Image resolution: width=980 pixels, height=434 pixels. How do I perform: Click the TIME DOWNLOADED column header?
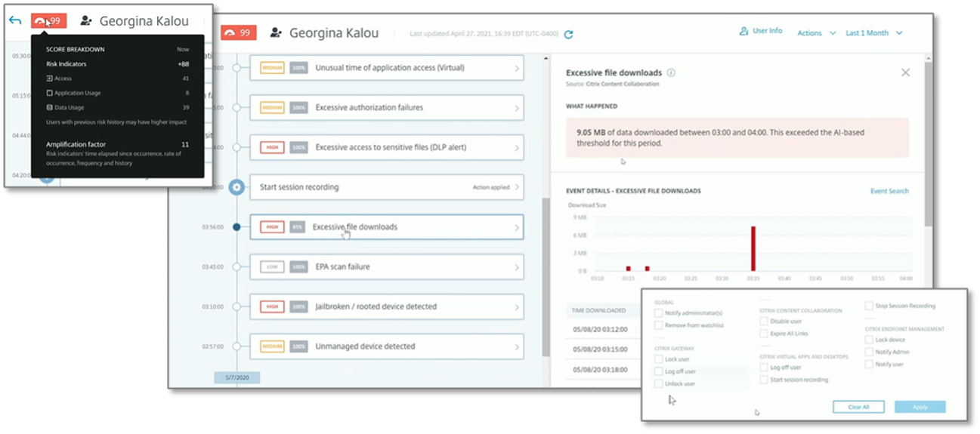(x=598, y=310)
